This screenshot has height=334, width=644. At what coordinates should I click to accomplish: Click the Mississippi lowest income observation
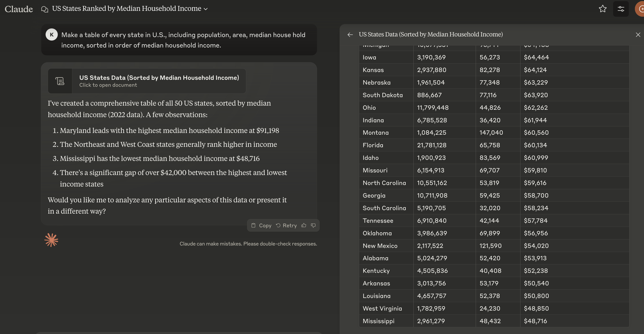pyautogui.click(x=160, y=159)
